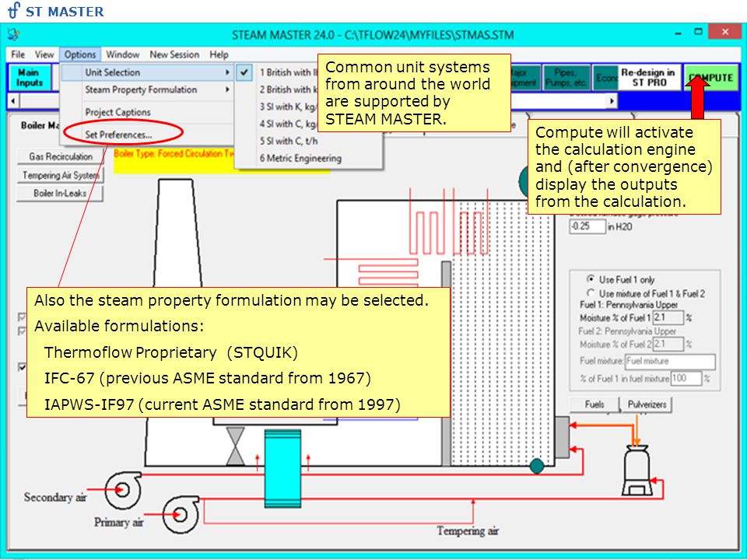This screenshot has width=747, height=560.
Task: Click left scroll arrow of topic bar
Action: [13, 101]
